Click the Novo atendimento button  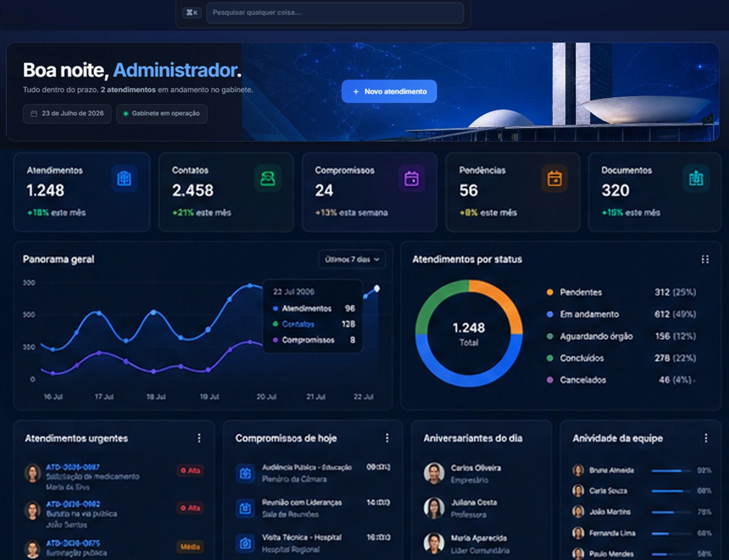click(389, 92)
